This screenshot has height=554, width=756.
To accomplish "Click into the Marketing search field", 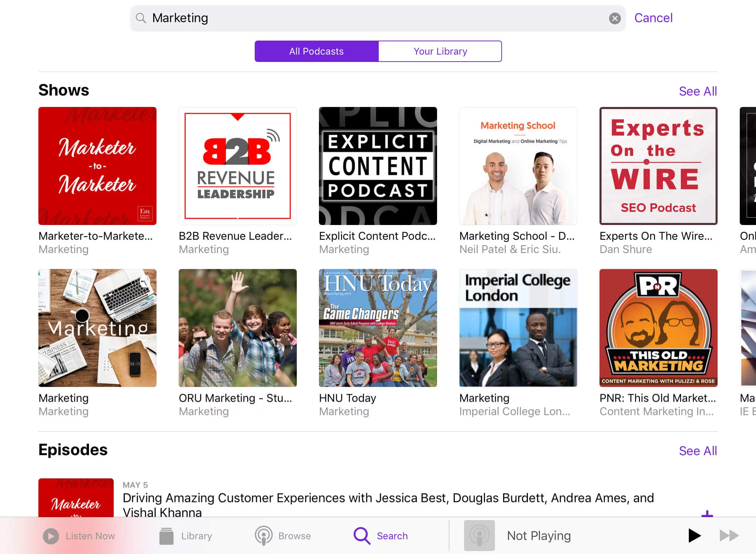I will point(369,18).
